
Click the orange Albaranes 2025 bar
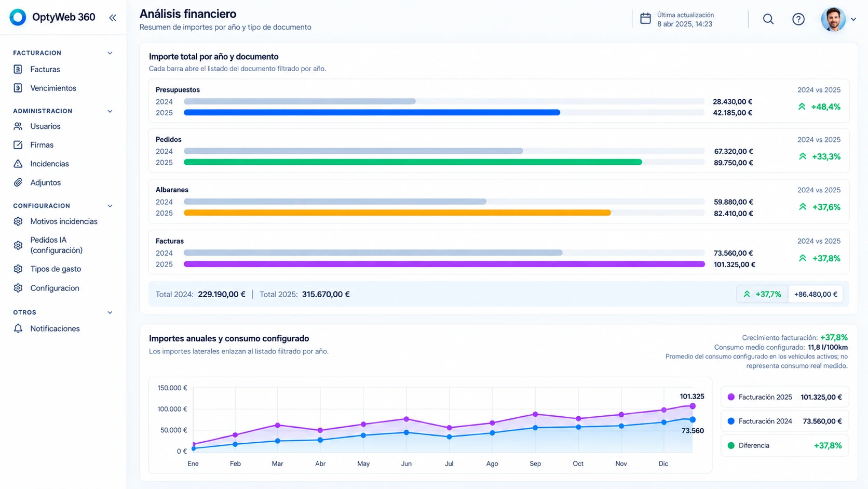tap(397, 213)
